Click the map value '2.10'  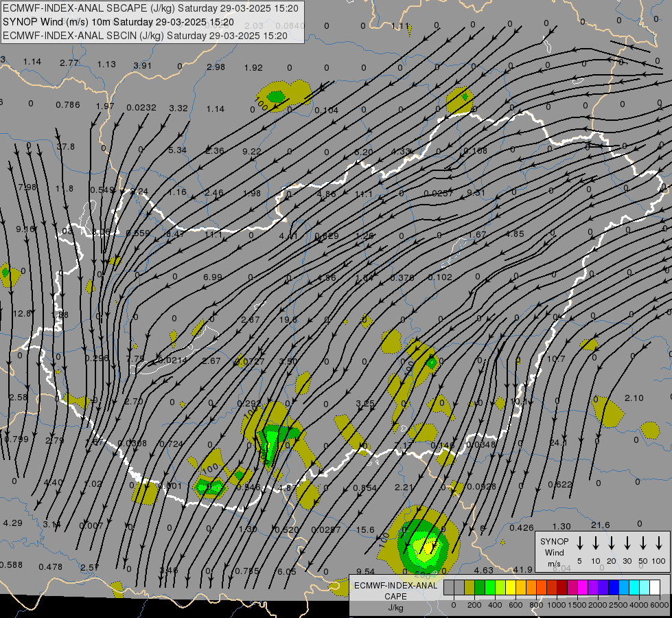coord(634,398)
